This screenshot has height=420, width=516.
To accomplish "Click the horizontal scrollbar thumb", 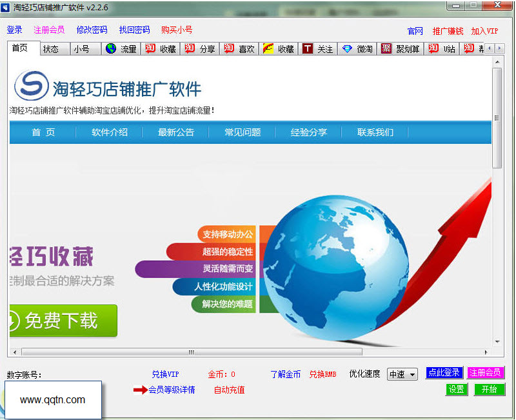I will click(x=192, y=352).
